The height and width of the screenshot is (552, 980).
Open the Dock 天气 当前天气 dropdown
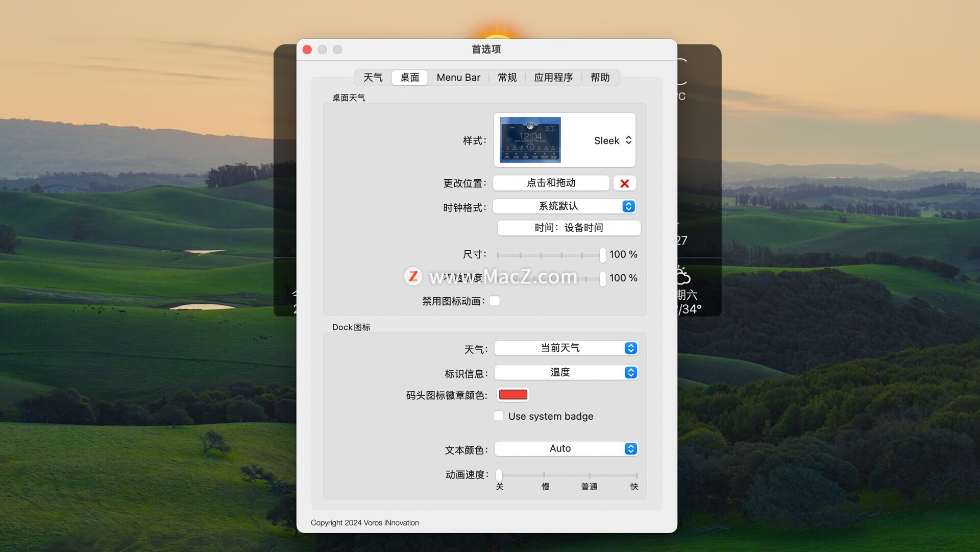[x=566, y=348]
